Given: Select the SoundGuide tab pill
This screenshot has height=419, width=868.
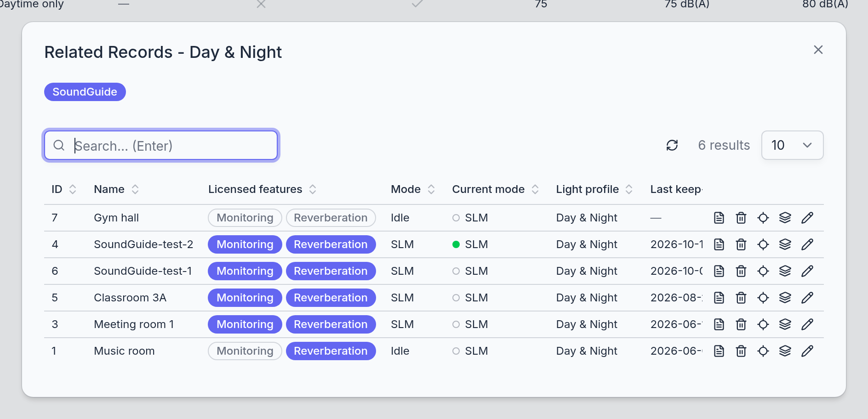Looking at the screenshot, I should tap(85, 92).
